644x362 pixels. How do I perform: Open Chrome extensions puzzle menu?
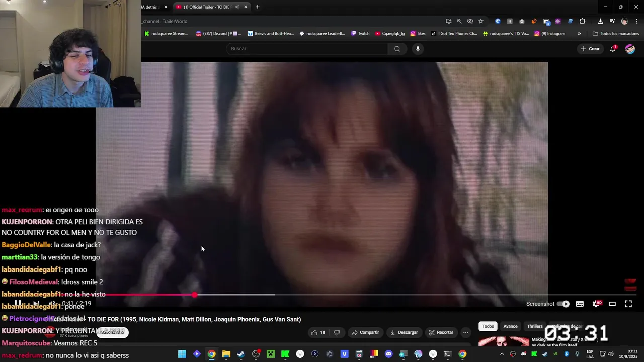coord(583,21)
